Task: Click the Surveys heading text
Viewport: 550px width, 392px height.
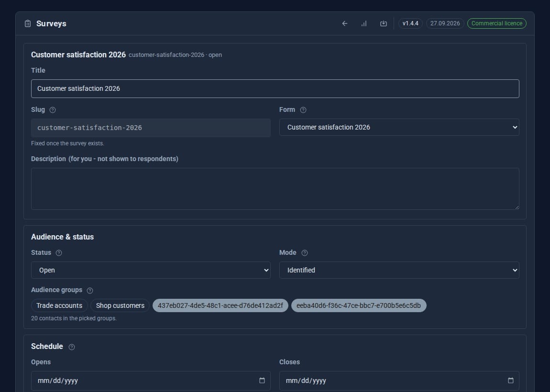Action: tap(51, 23)
